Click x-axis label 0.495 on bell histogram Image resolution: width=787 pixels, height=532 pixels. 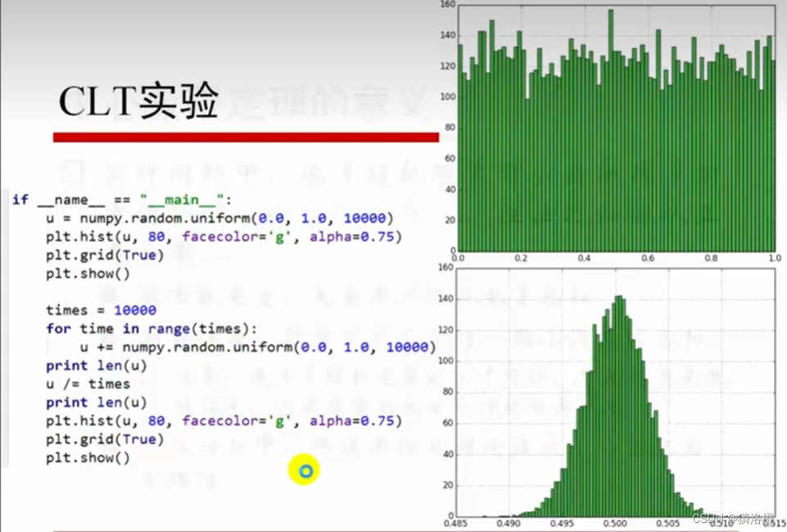562,523
